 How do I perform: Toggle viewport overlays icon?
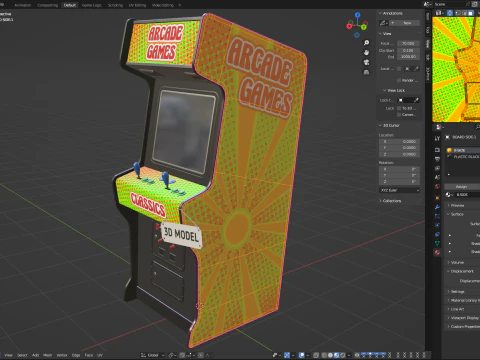[302, 355]
